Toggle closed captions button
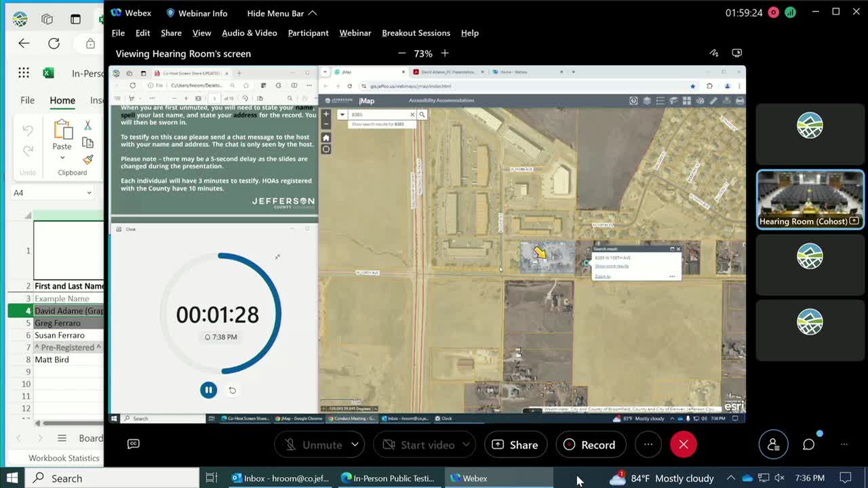The height and width of the screenshot is (488, 868). pyautogui.click(x=134, y=444)
